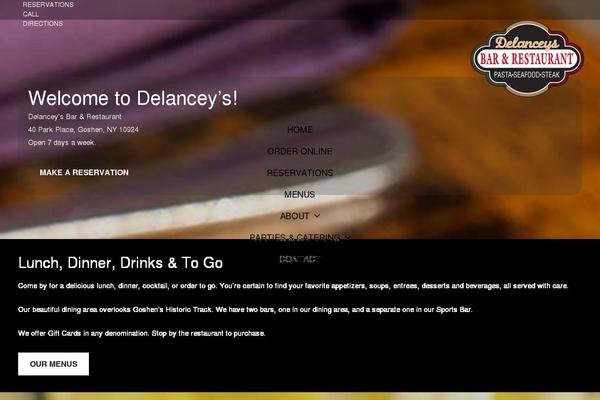
Task: Click the 'Lunch, Dinner, Drinks & To Go' heading
Action: point(121,263)
